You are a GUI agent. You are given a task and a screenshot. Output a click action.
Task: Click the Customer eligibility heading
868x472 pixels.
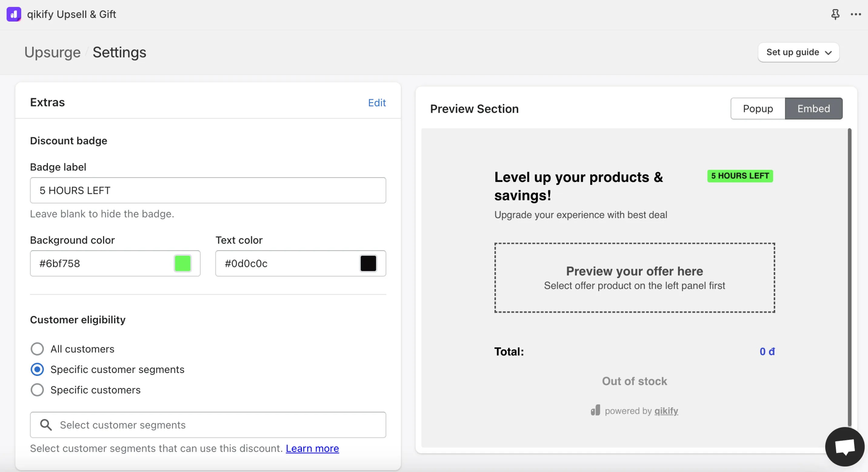78,319
